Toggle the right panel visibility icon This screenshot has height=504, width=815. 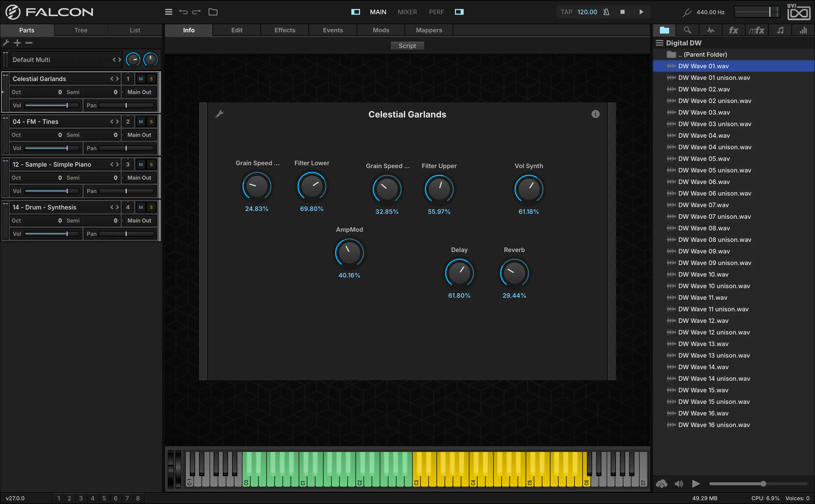(x=459, y=12)
